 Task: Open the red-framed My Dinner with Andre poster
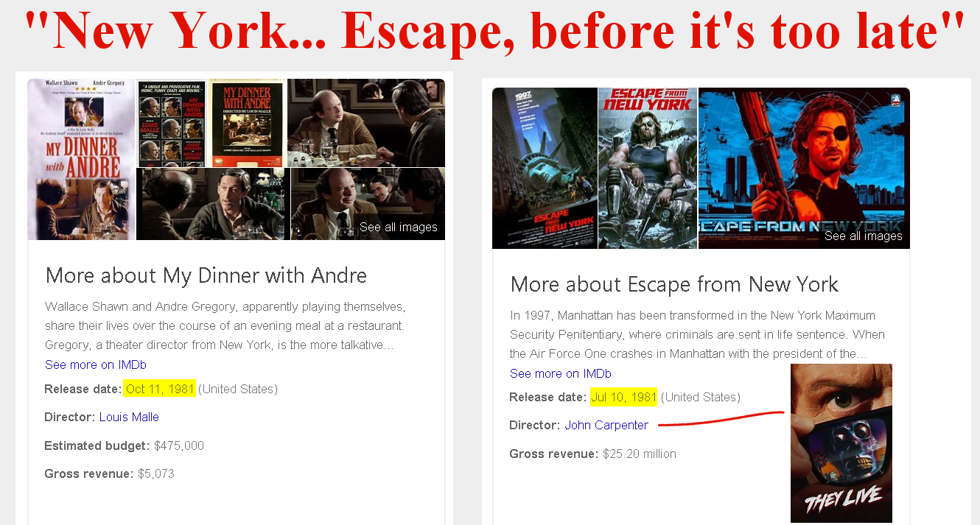tap(247, 123)
